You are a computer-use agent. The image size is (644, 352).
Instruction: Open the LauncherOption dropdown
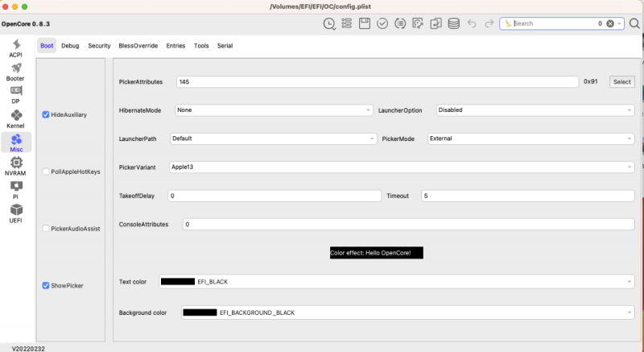pos(535,110)
